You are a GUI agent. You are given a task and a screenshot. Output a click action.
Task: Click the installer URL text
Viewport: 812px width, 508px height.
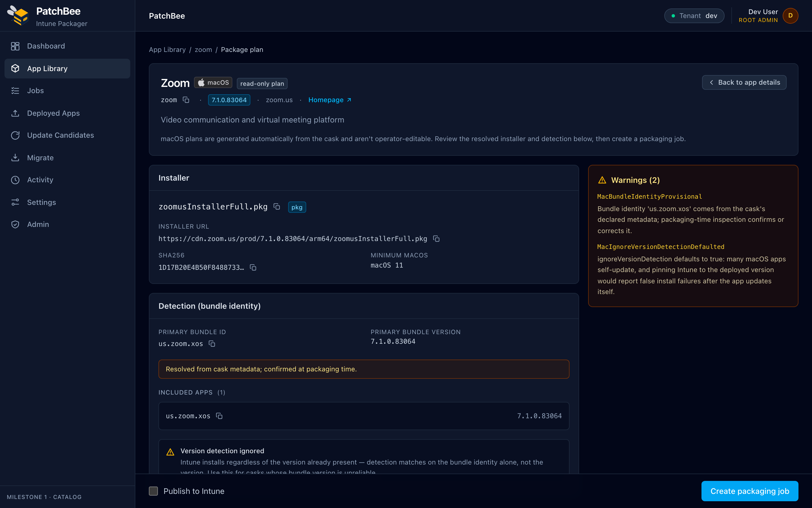[293, 238]
